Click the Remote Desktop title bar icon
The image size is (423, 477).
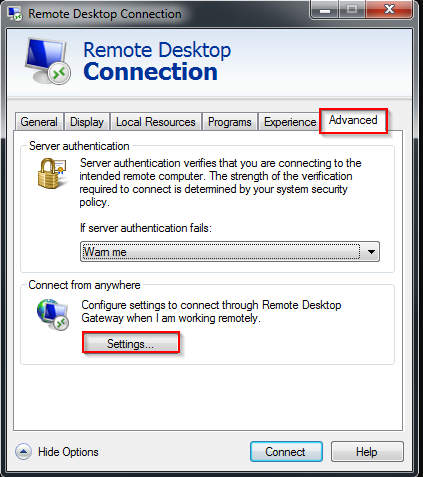point(15,13)
